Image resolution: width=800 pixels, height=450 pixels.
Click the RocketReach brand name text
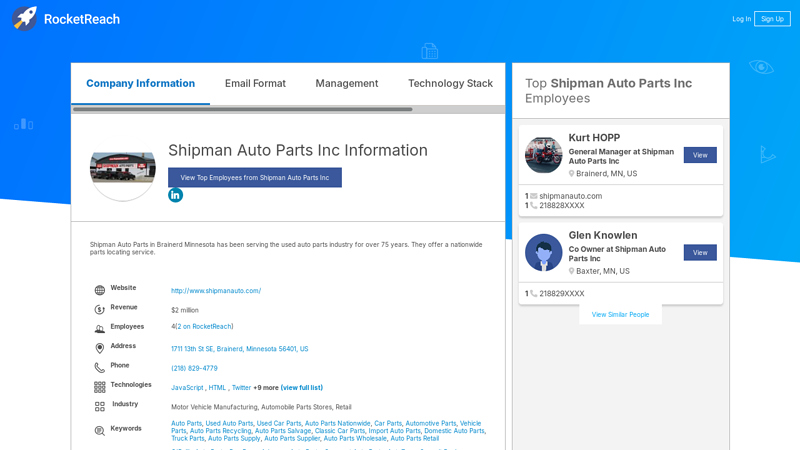pyautogui.click(x=82, y=19)
